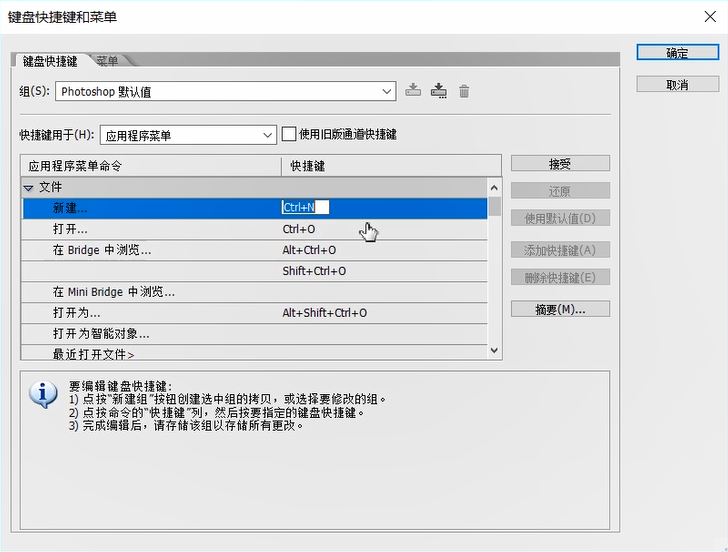The image size is (728, 552).
Task: Select 打开为智能对象... row
Action: coord(254,334)
